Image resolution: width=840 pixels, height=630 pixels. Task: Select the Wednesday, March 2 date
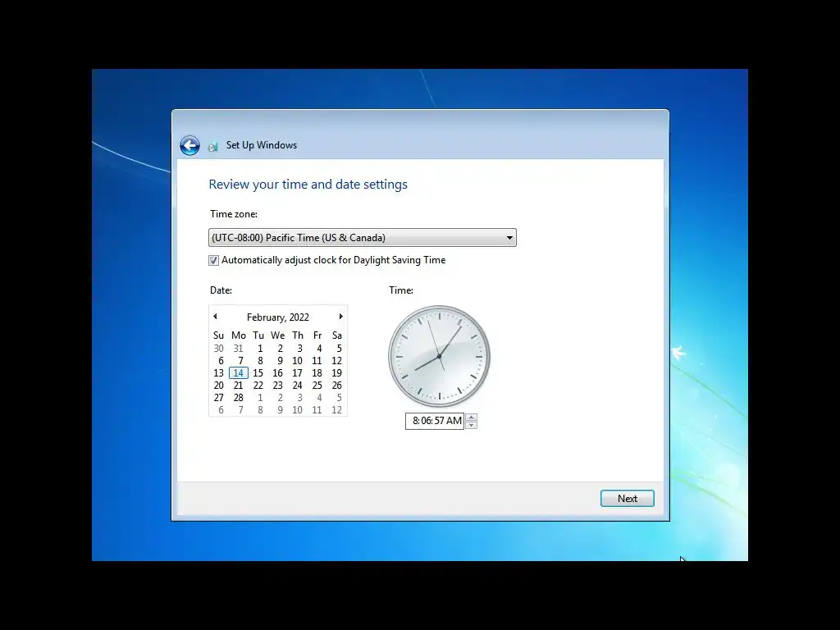280,398
